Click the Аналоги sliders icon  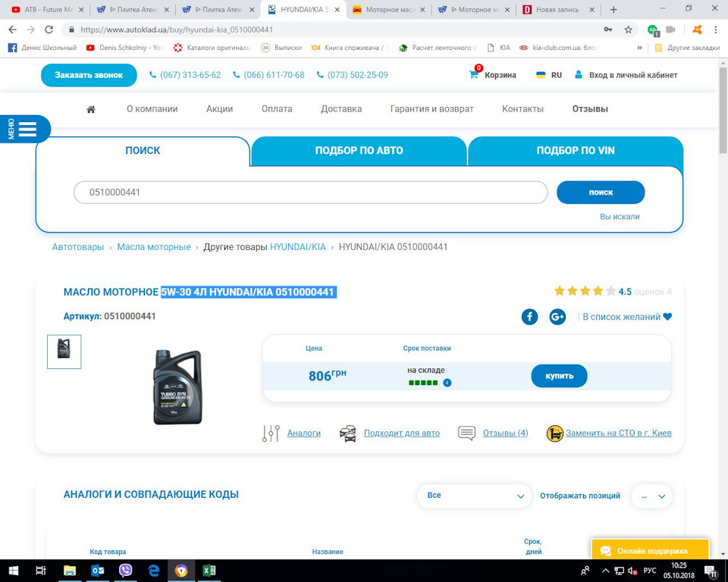click(x=271, y=433)
